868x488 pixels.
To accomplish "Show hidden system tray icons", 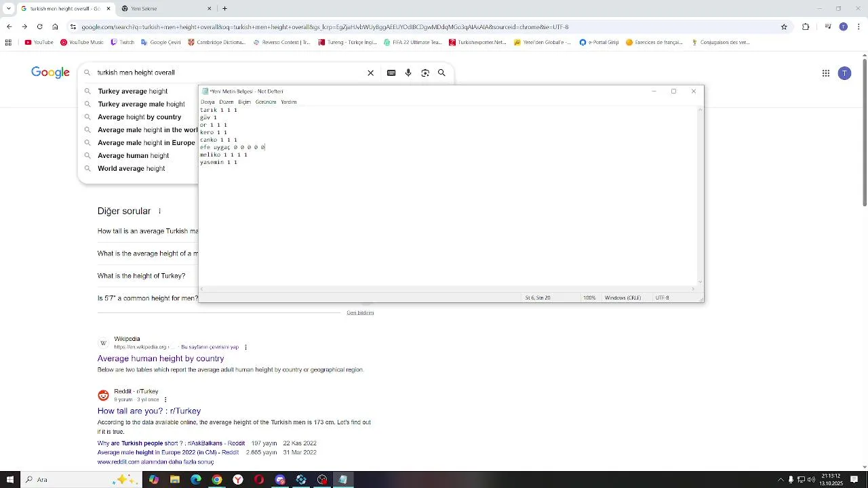I will click(781, 480).
